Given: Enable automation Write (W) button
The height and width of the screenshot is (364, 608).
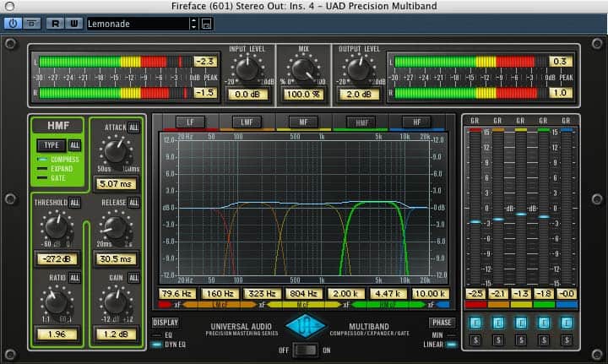Looking at the screenshot, I should [73, 24].
